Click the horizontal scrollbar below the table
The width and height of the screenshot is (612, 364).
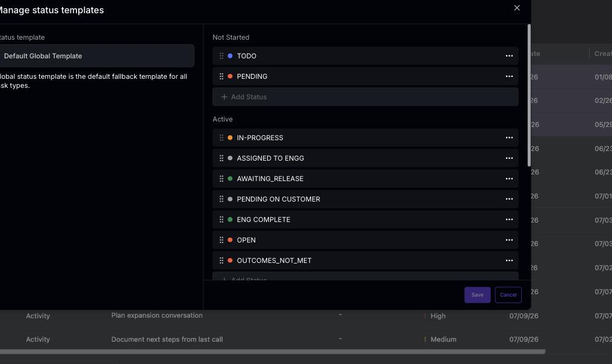coord(273,351)
